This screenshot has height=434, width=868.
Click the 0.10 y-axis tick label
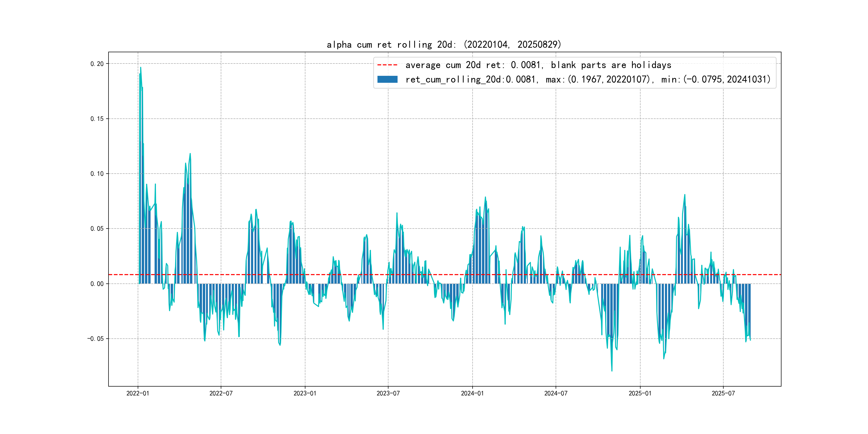tap(97, 174)
